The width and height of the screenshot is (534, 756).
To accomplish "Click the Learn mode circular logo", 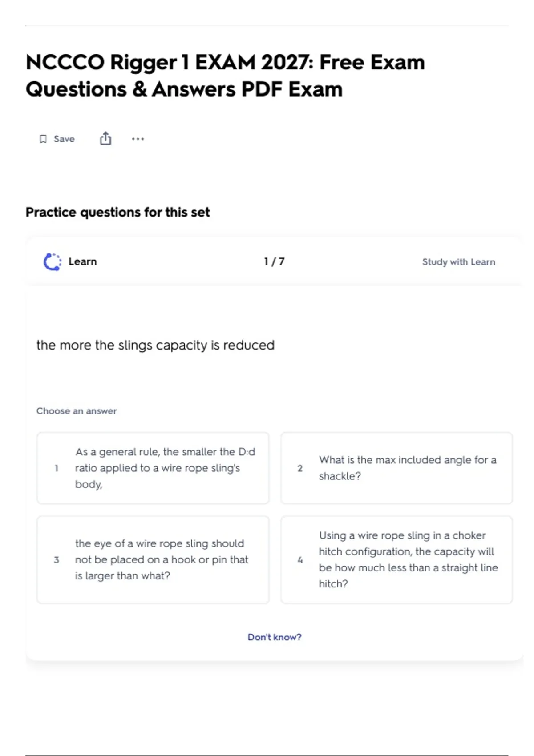I will pos(53,262).
